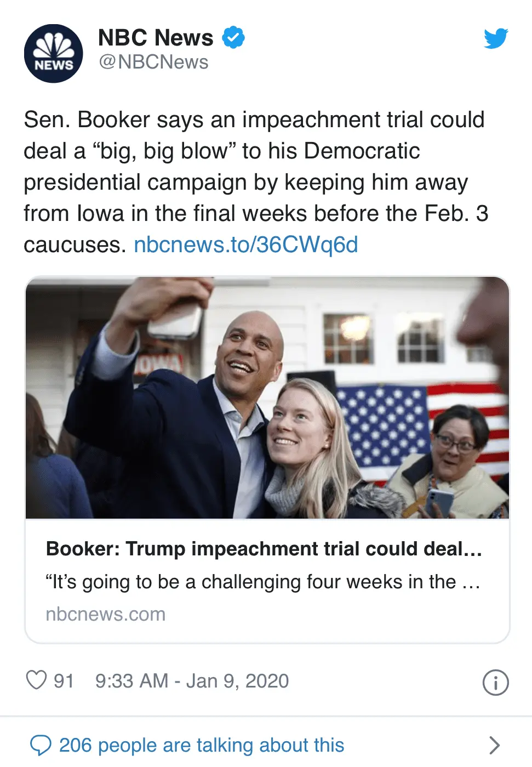View "206 people are talking about this"

click(x=202, y=745)
